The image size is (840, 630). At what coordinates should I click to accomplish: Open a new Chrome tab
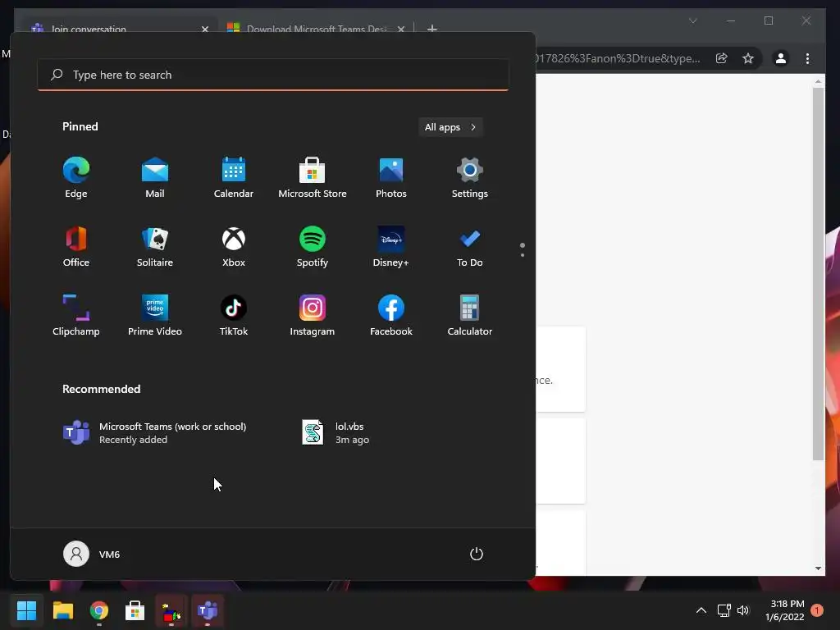432,29
